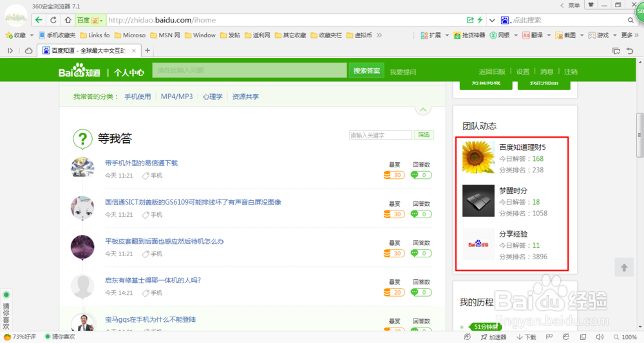This screenshot has width=644, height=343.
Task: Select the 手机使用 category
Action: click(x=138, y=97)
